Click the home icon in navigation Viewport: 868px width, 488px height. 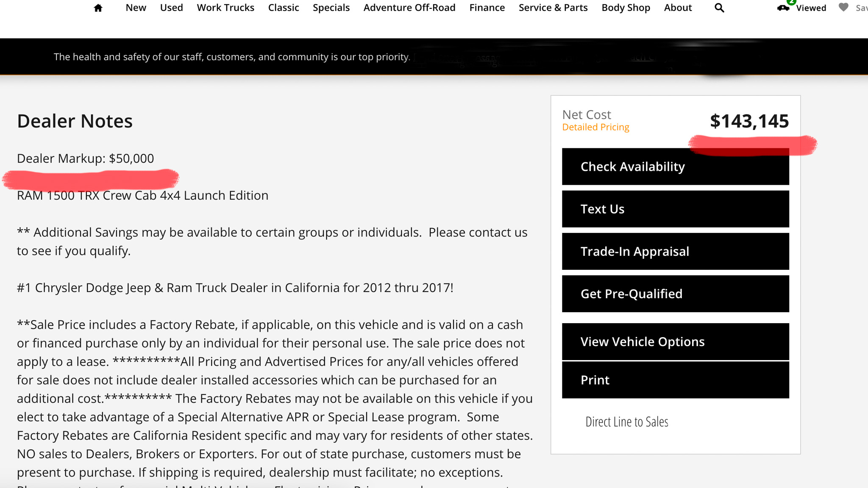[x=98, y=8]
